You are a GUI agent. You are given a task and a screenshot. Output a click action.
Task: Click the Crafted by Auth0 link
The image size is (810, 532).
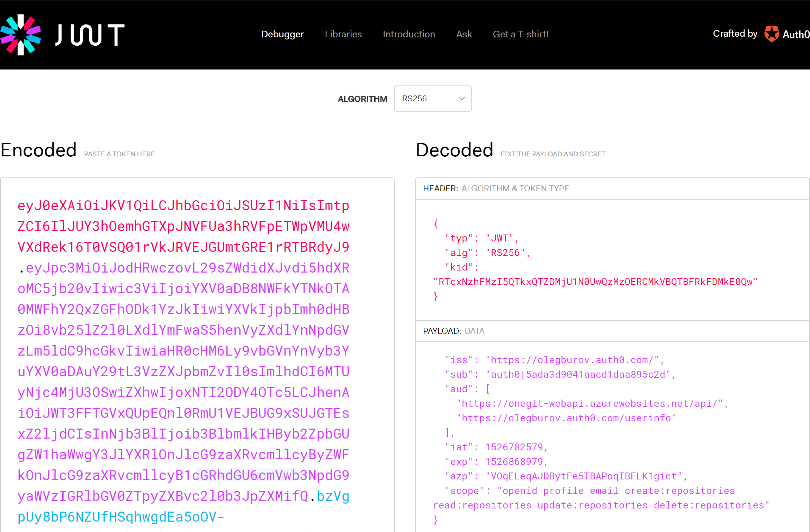(735, 34)
